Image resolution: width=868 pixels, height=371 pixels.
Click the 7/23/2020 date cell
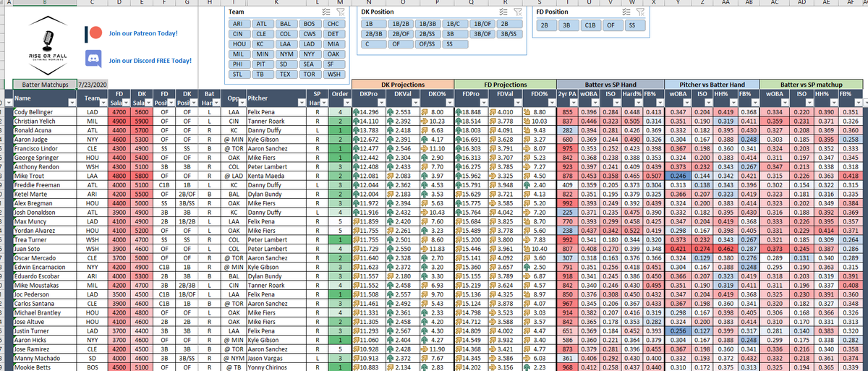(93, 85)
